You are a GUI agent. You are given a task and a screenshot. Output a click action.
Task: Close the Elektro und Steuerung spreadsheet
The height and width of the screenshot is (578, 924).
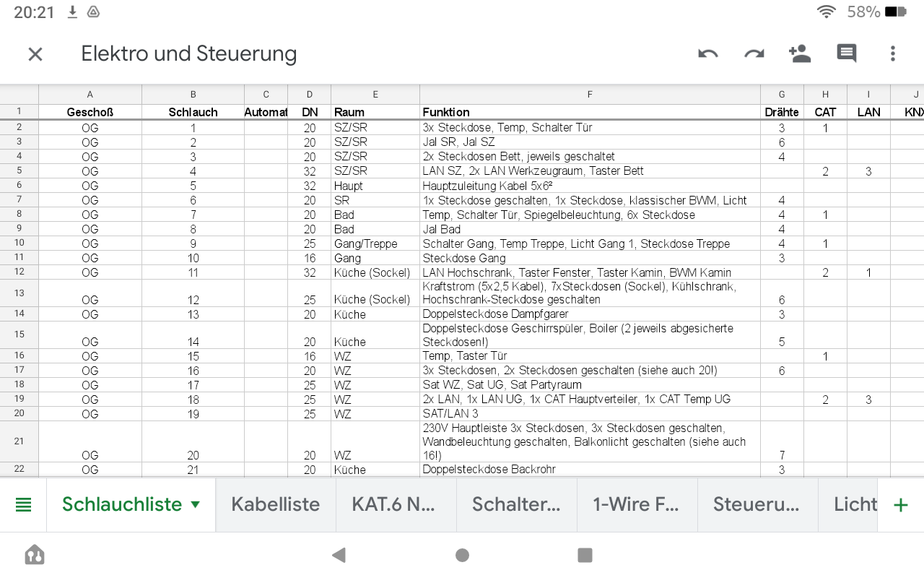(x=35, y=54)
